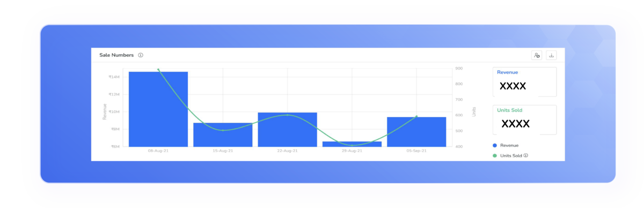
Task: Click the units line point at 22-Aug-21
Action: tap(287, 115)
